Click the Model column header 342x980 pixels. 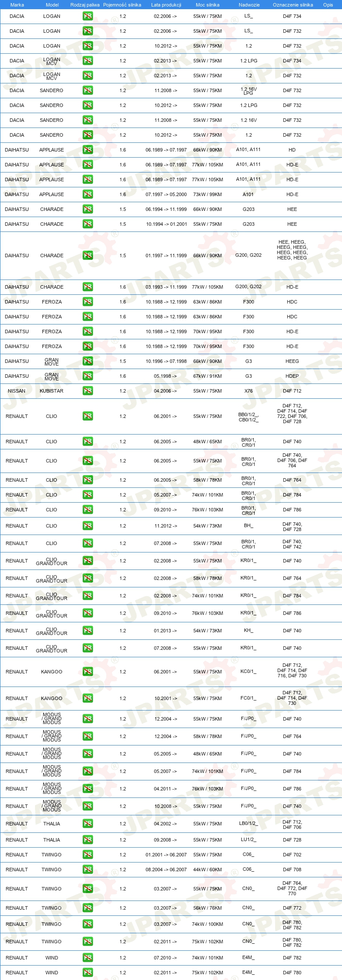pos(52,5)
